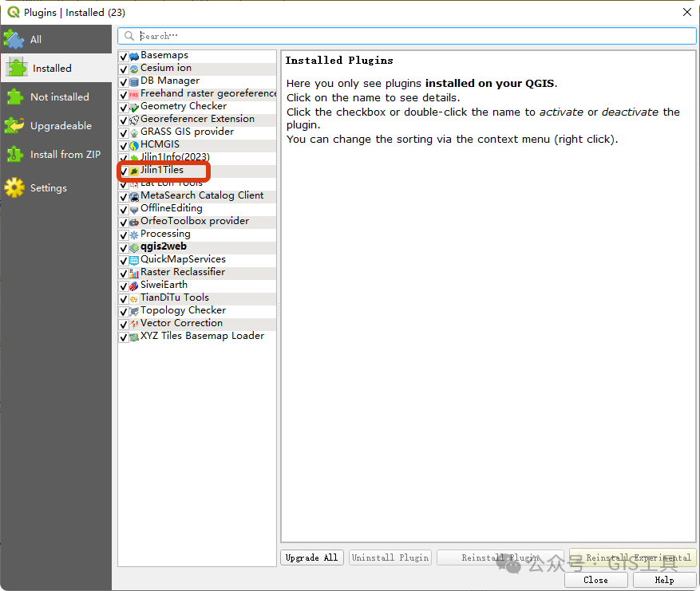Select the SiweiEarth plugin name
The height and width of the screenshot is (591, 700).
point(164,285)
